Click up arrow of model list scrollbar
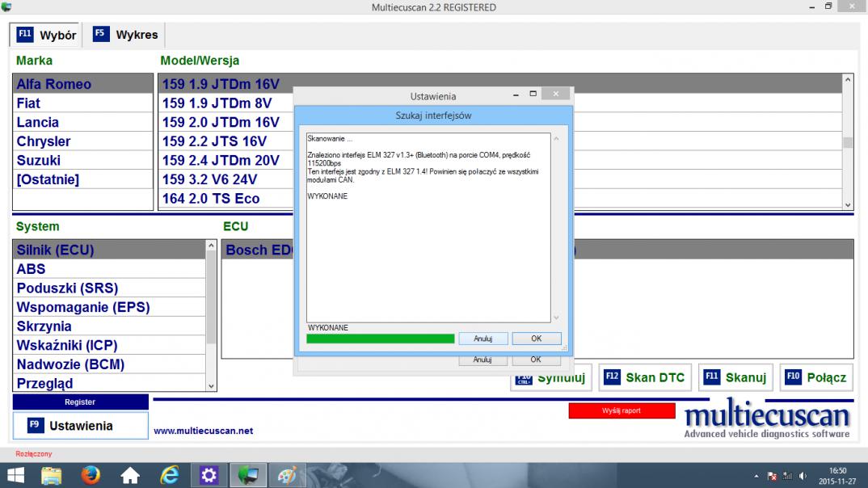This screenshot has height=488, width=868. point(848,80)
